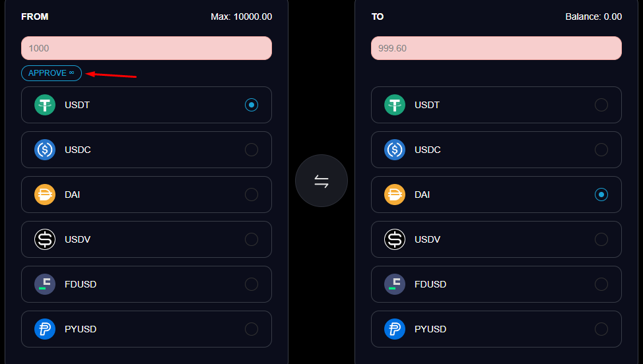The width and height of the screenshot is (643, 364).
Task: Select DAI radio button in FROM list
Action: 252,195
